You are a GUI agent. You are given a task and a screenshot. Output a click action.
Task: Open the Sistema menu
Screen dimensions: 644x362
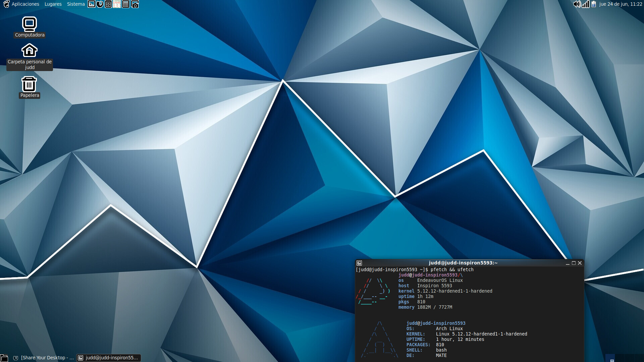pos(76,4)
